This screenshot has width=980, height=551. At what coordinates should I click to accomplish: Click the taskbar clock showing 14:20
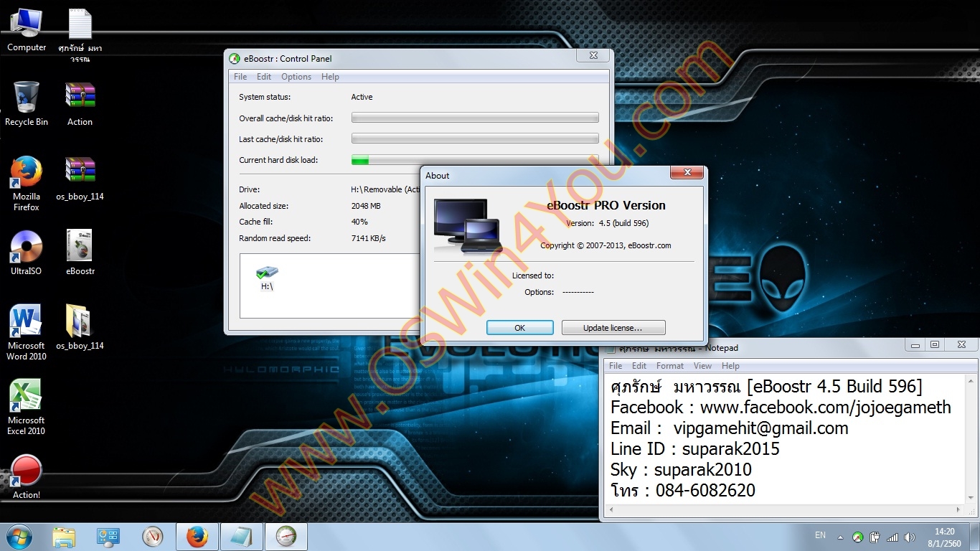pyautogui.click(x=945, y=537)
